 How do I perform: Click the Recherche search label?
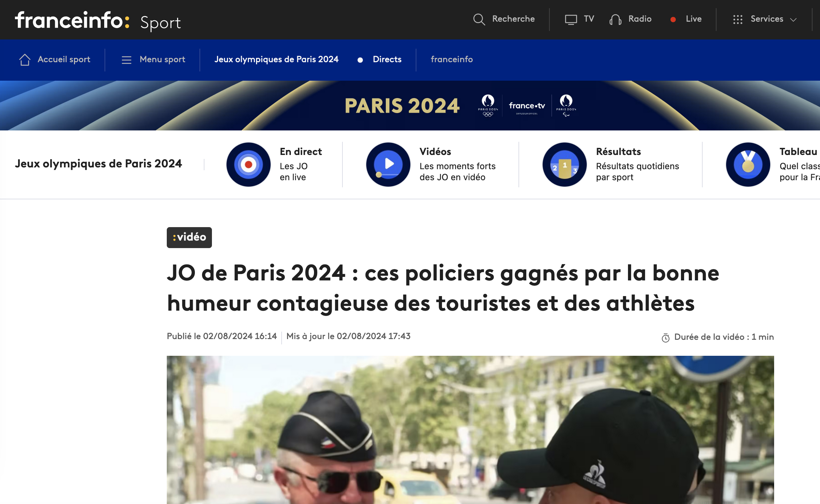[x=513, y=19]
